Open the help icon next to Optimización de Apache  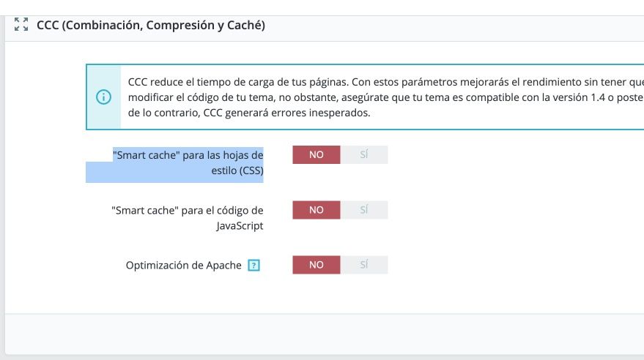(x=253, y=266)
